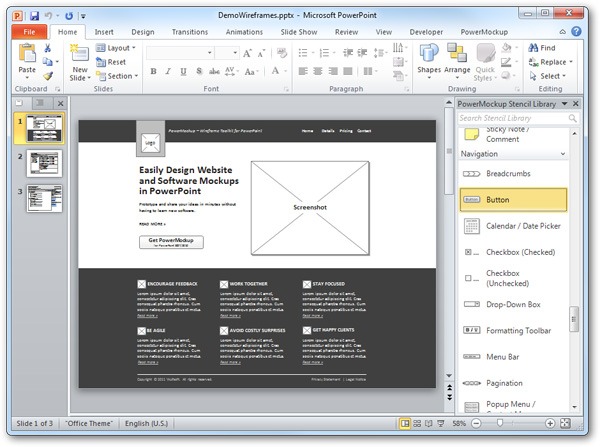Click the stencil library search magnifier icon
This screenshot has height=447, width=600.
[x=572, y=118]
